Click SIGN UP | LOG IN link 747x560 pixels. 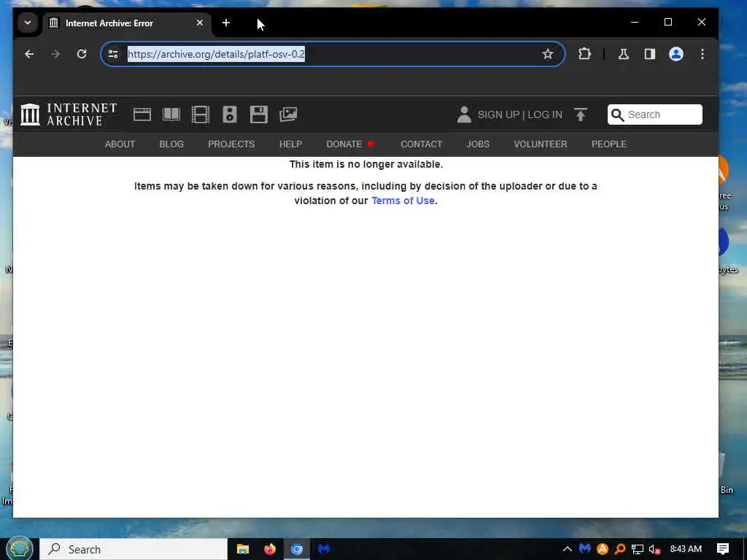[x=519, y=114]
